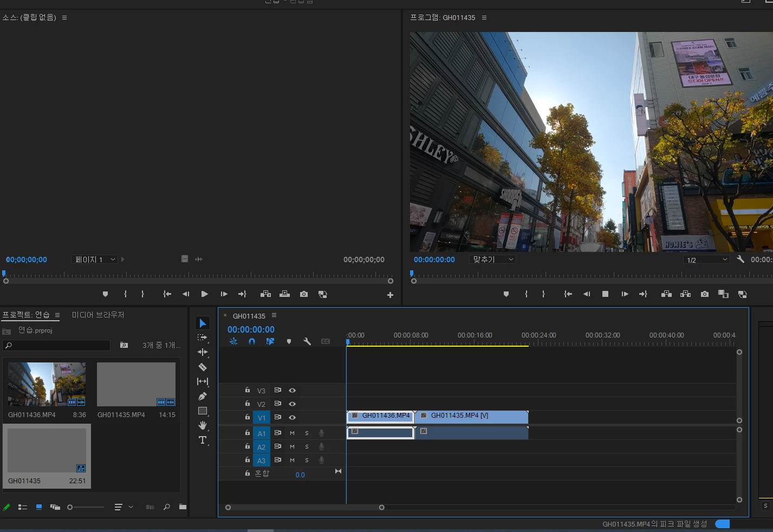
Task: Select the Type tool
Action: pos(203,440)
